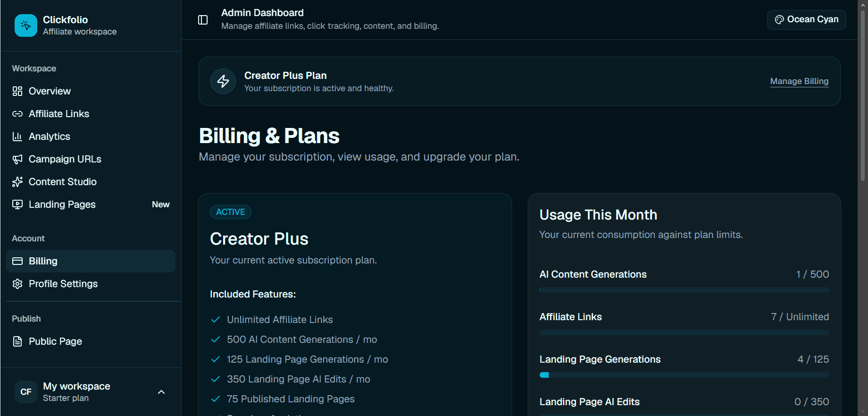Viewport: 868px width, 416px height.
Task: Go to Affiliate Links
Action: (x=91, y=114)
